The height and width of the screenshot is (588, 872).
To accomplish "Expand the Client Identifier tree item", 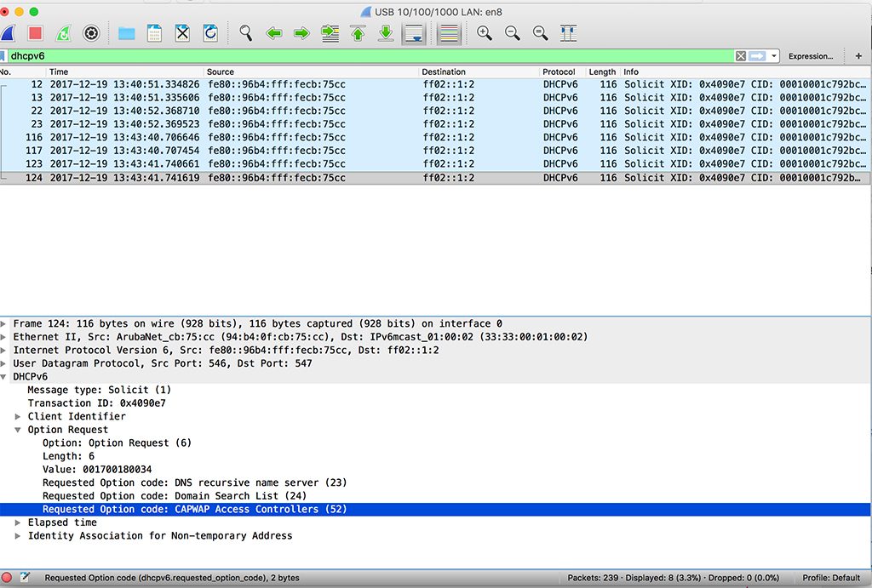I will (x=20, y=416).
